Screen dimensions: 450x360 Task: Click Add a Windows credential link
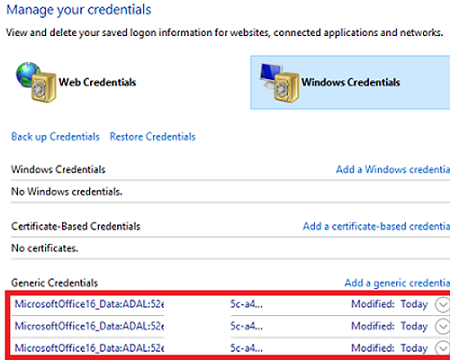pos(393,169)
